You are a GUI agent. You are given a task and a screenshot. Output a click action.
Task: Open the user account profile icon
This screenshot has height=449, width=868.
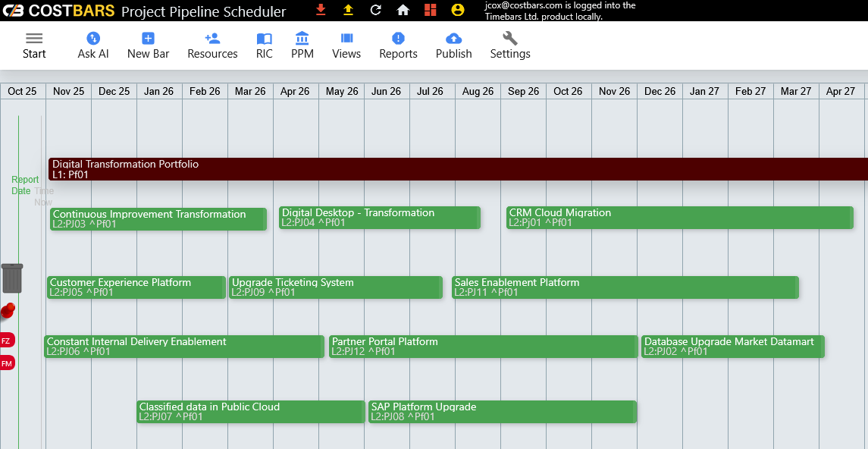tap(457, 10)
